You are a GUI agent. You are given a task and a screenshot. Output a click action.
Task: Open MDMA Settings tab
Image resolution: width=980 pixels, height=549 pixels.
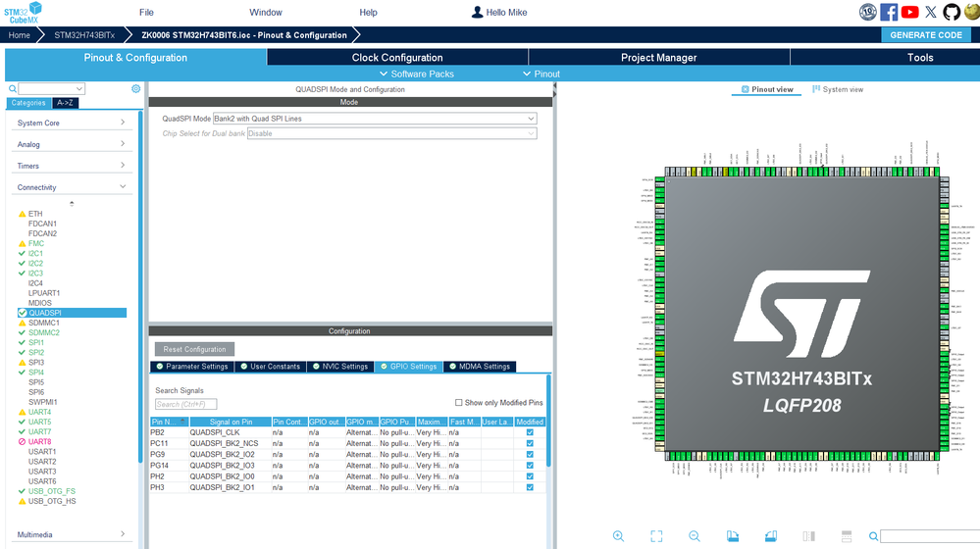click(480, 367)
